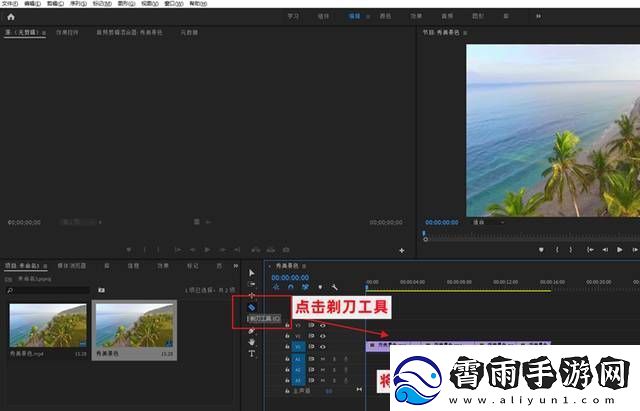
Task: Click the search magnifier in Project panel
Action: click(10, 290)
